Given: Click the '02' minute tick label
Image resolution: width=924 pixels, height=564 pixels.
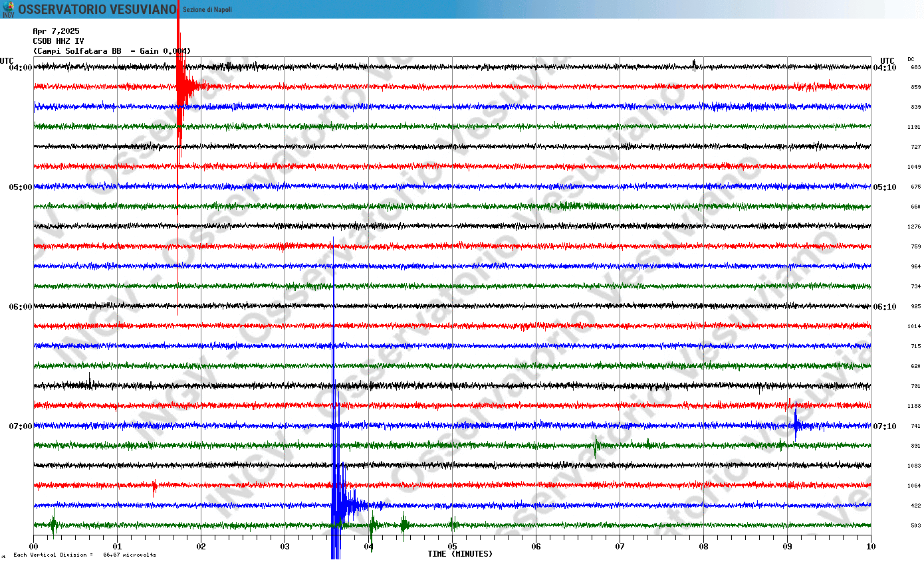Looking at the screenshot, I should click(x=201, y=547).
